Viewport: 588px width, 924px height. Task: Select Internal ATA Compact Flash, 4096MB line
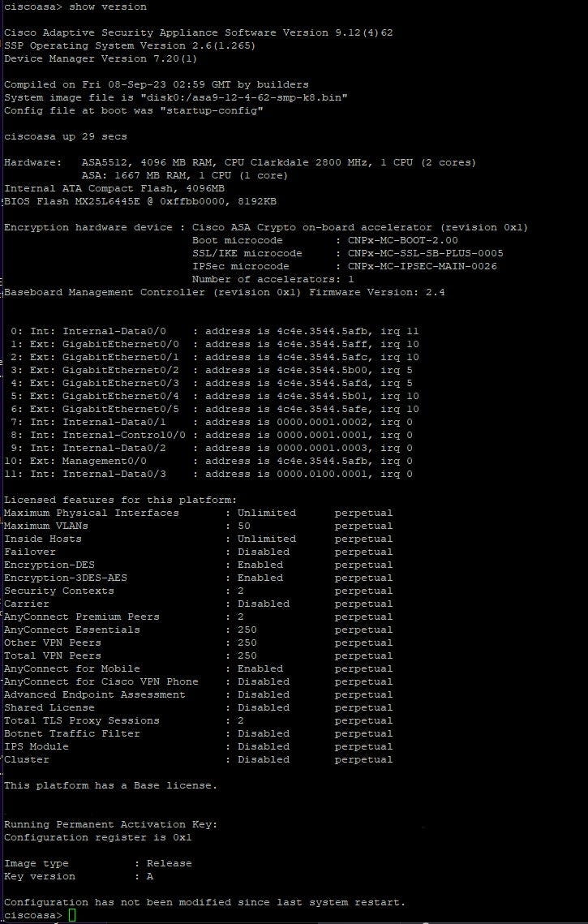[x=114, y=188]
